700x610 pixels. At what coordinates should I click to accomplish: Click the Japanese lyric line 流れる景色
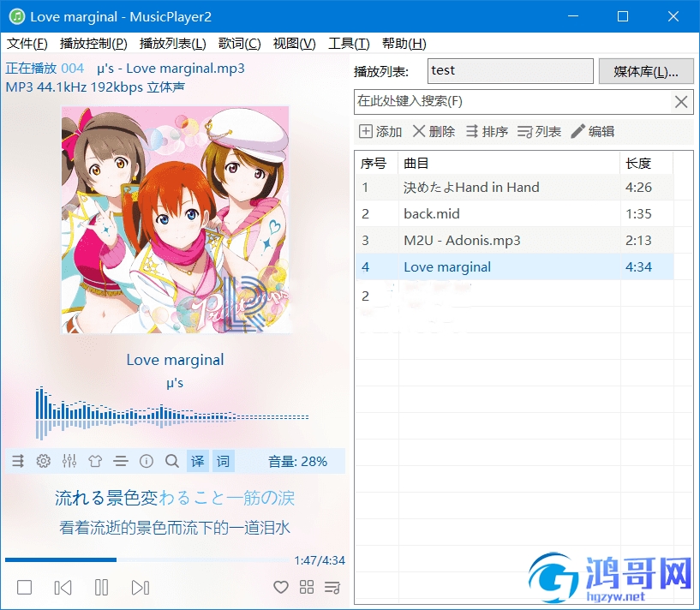click(175, 498)
